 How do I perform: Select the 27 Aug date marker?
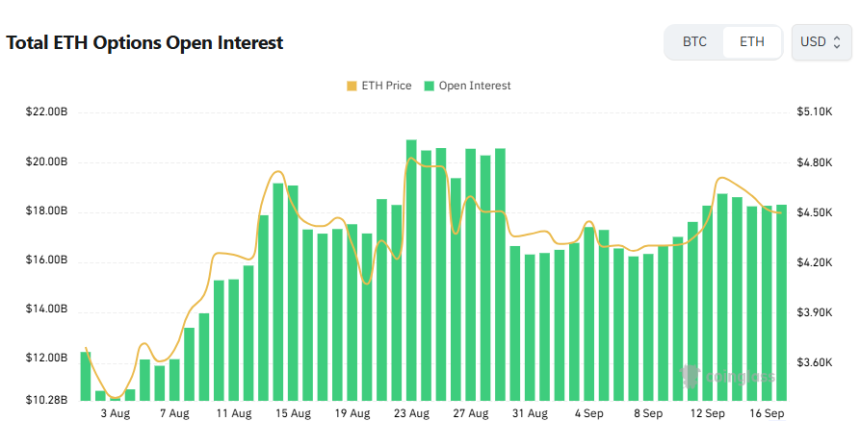click(x=471, y=413)
